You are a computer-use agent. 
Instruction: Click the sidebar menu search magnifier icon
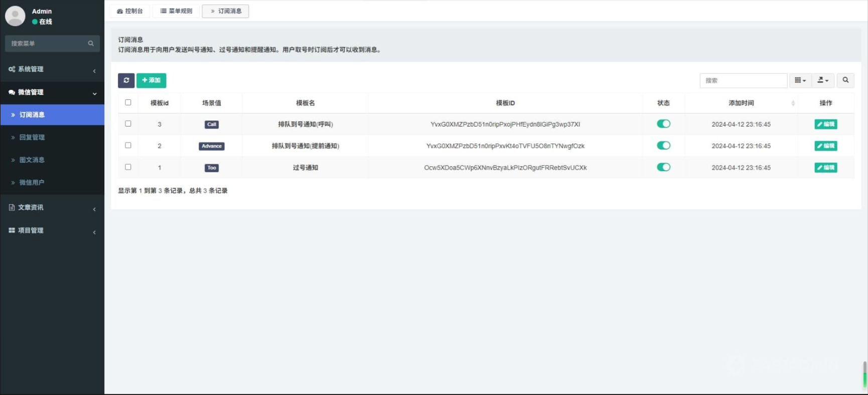coord(91,44)
